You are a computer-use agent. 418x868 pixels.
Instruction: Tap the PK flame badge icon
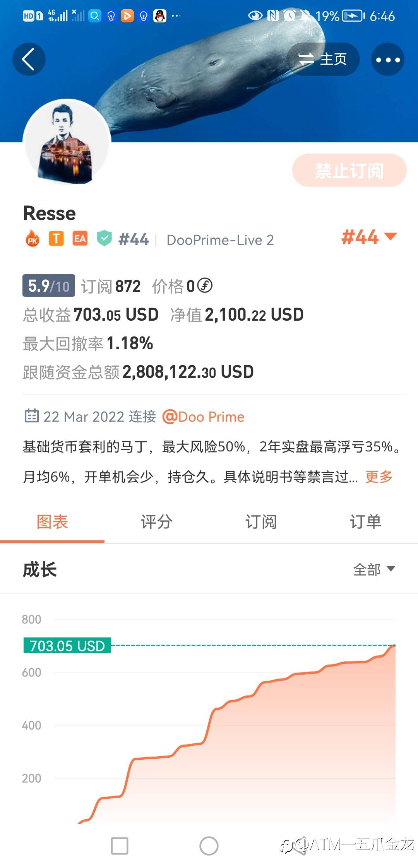coord(33,239)
